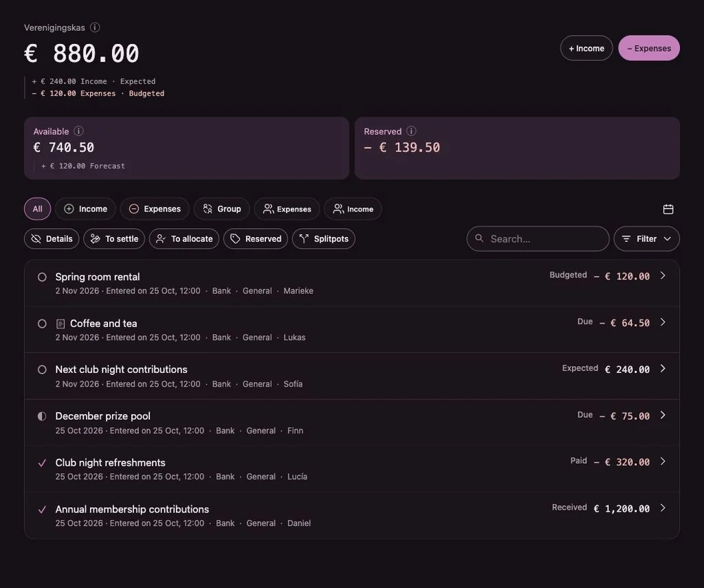Click the − € 75.00 Due amount
The image size is (704, 588).
pos(624,416)
